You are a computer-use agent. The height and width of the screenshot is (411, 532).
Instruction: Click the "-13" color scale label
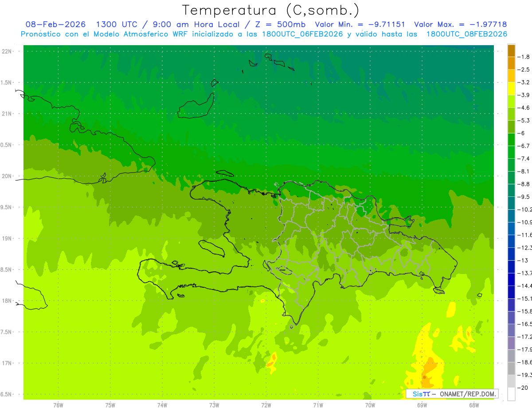(524, 261)
